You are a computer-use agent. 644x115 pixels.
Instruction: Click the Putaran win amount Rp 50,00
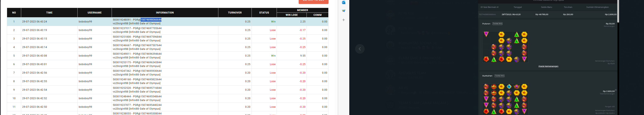click(610, 24)
